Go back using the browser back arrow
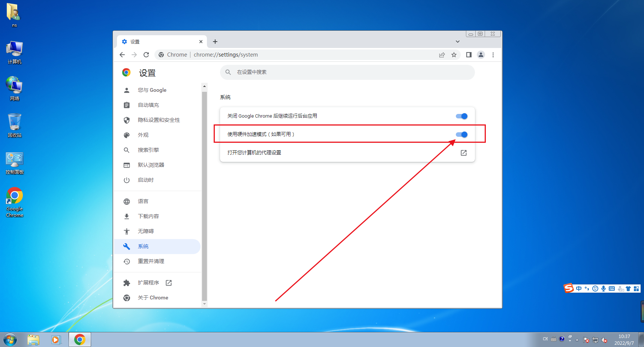644x347 pixels. point(122,55)
